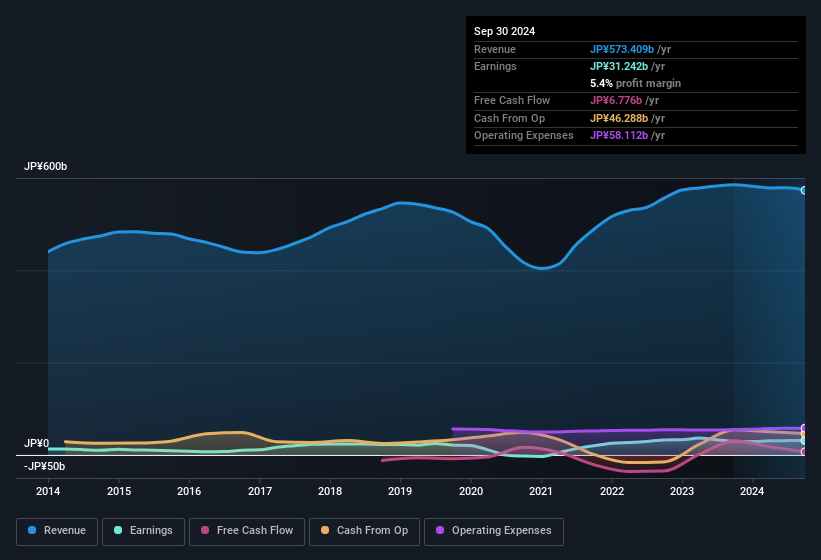The image size is (821, 560).
Task: Click the -JP¥50b y-axis label
Action: (x=45, y=466)
